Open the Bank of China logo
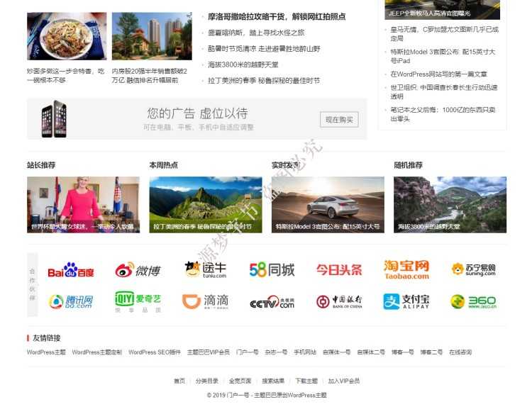The height and width of the screenshot is (409, 532). click(339, 301)
